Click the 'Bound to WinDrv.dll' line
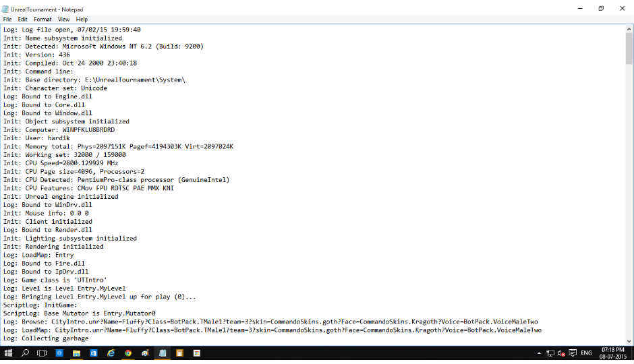Viewport: 634px width, 364px height. (x=48, y=205)
